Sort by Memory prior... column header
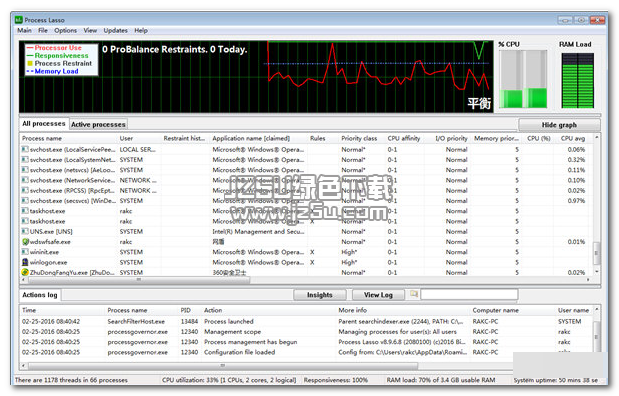Viewport: 619px width, 396px height. [496, 139]
